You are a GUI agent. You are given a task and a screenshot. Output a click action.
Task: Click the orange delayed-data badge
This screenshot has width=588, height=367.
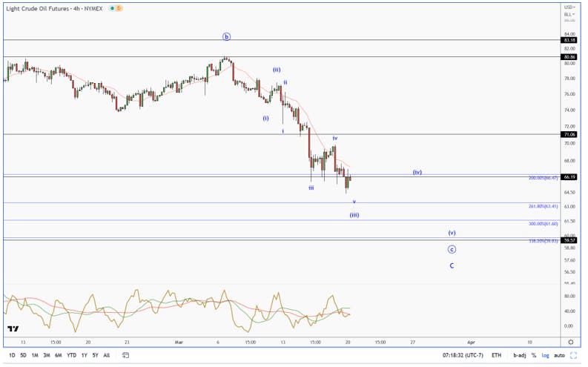pos(119,8)
